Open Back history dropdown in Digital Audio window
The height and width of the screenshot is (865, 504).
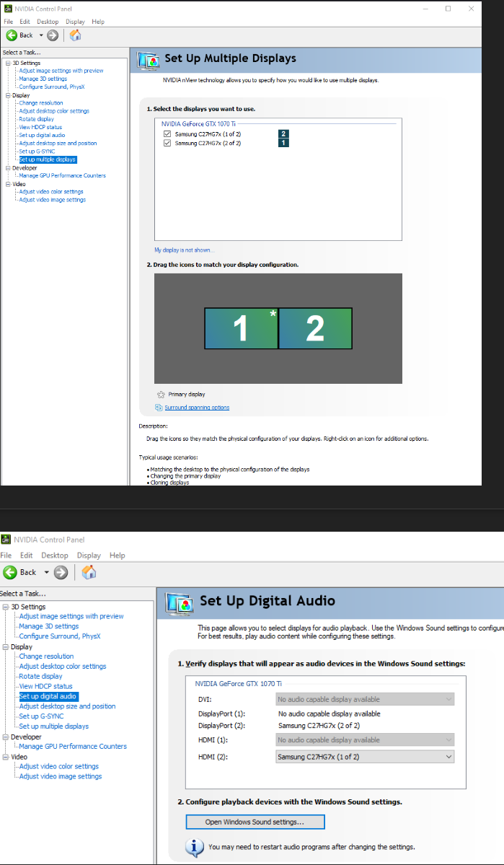tap(47, 573)
